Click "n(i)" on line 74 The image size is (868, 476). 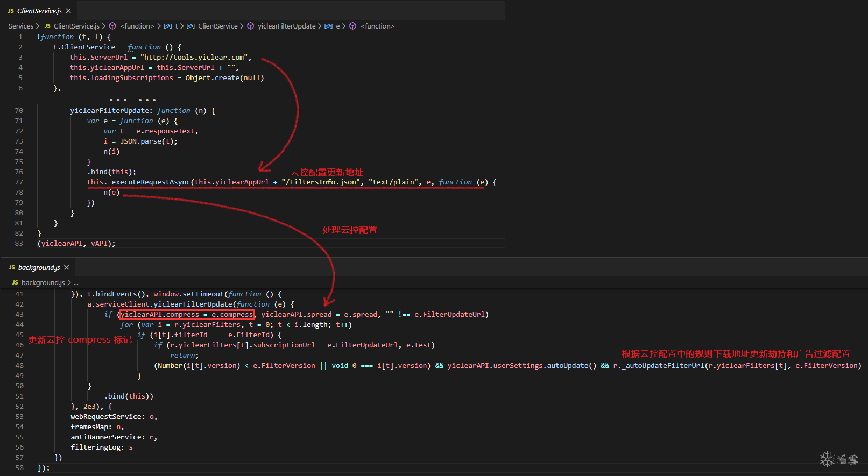(x=111, y=152)
